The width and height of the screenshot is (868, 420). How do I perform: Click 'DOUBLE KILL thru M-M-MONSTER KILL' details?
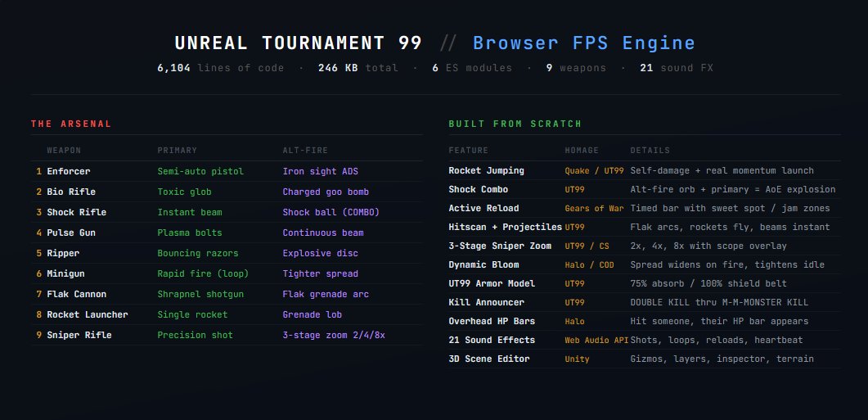click(x=719, y=303)
